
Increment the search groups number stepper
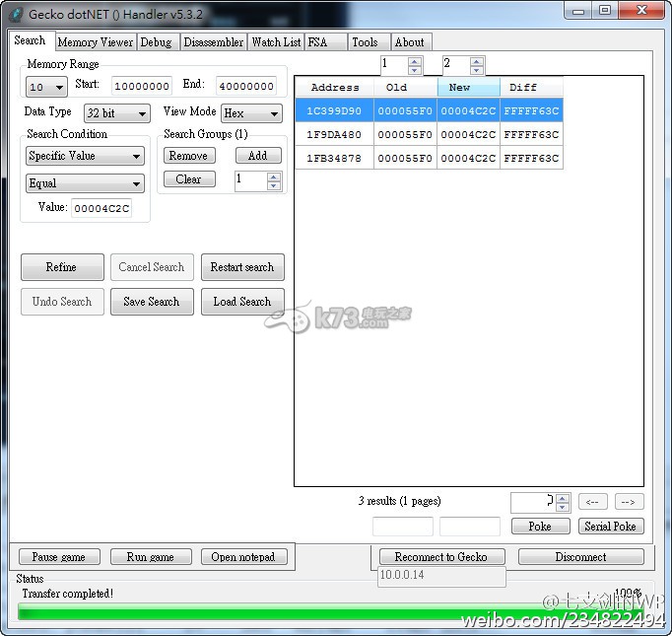click(274, 177)
